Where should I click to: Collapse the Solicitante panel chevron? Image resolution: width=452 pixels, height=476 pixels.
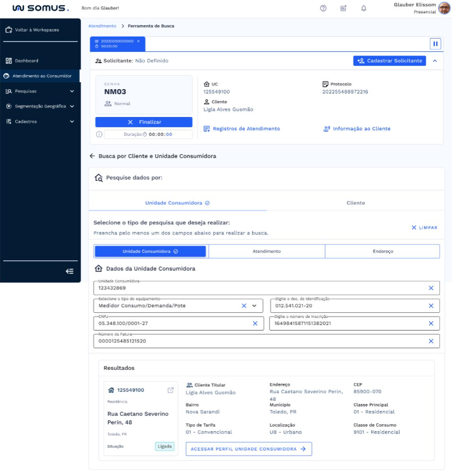[x=434, y=61]
